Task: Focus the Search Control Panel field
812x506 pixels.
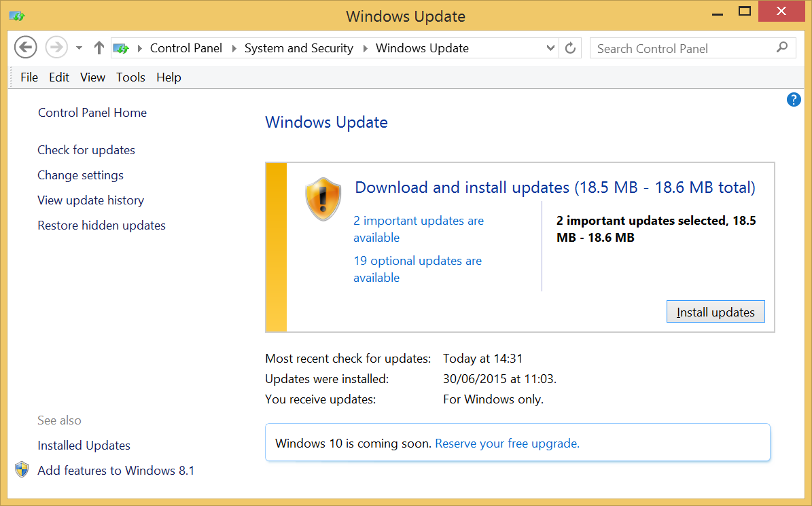Action: [x=692, y=48]
